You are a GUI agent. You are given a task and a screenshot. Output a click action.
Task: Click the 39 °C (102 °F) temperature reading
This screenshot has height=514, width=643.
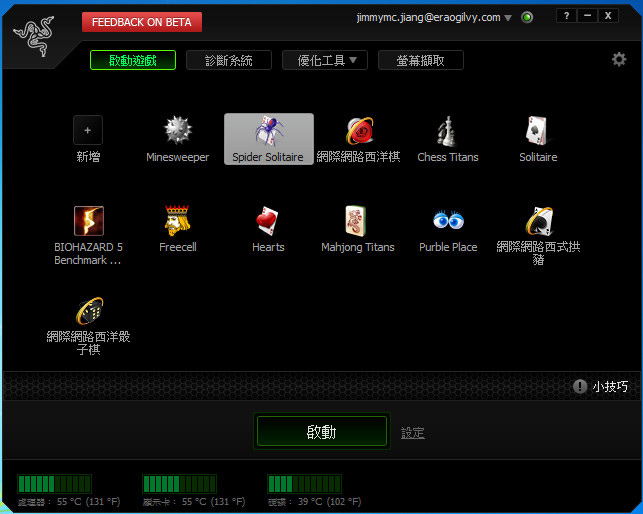(329, 502)
